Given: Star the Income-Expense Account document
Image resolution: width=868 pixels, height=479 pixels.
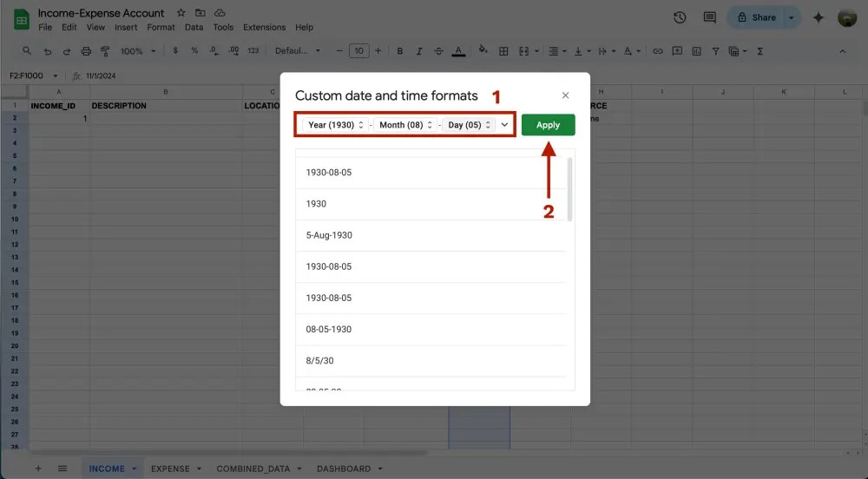Looking at the screenshot, I should (181, 13).
